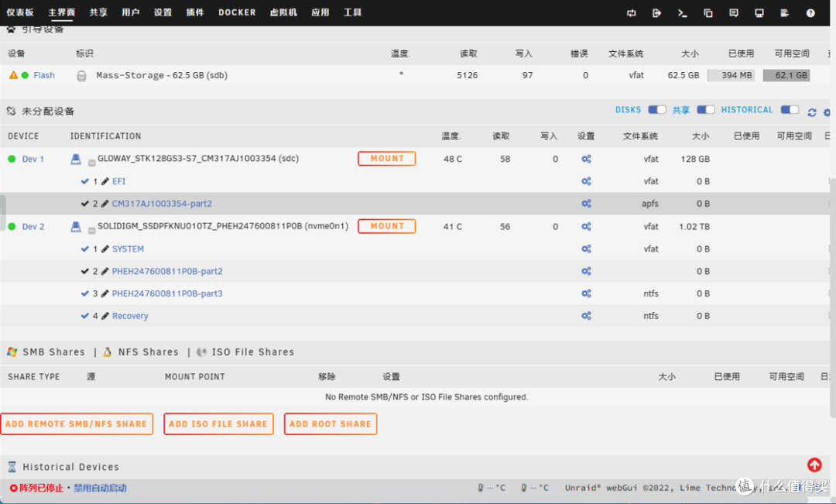Click the Flash used space bar 394 MB

coord(731,75)
